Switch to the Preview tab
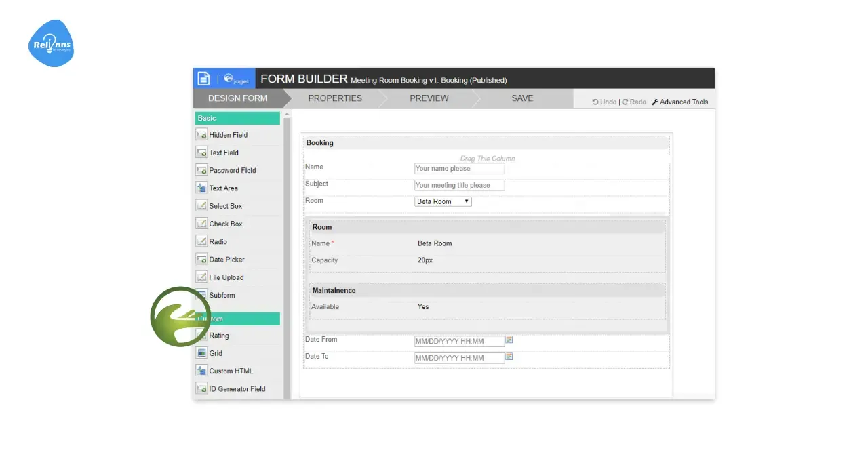 click(x=429, y=98)
